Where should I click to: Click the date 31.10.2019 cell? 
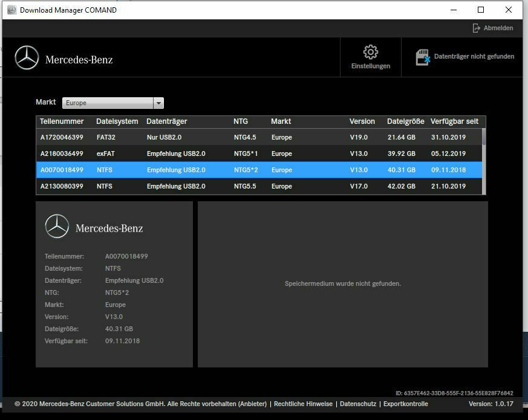click(x=448, y=137)
